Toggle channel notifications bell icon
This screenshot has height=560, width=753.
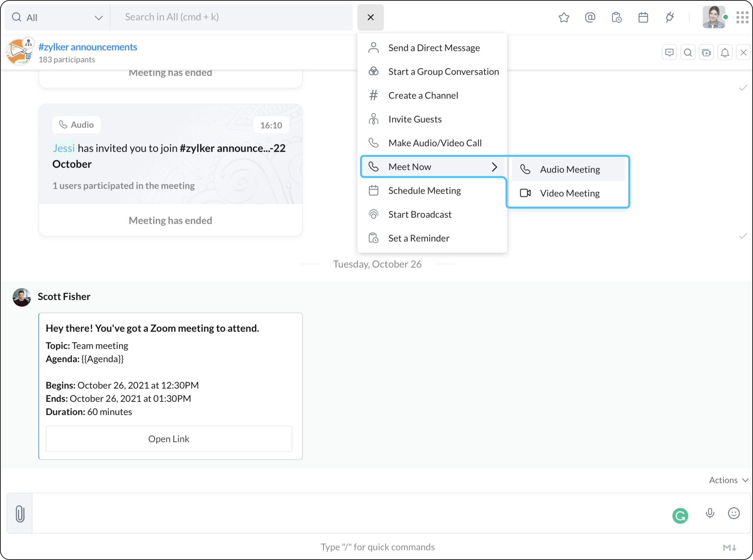[725, 53]
